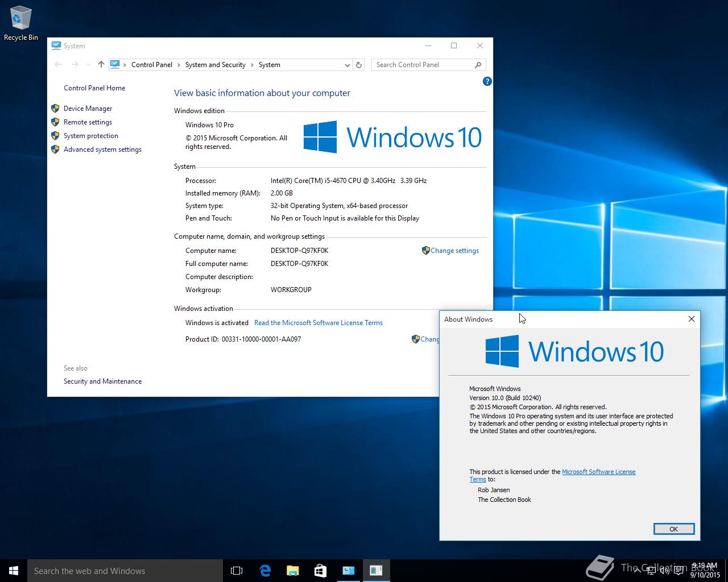Open Task View from taskbar
The width and height of the screenshot is (728, 582).
237,571
